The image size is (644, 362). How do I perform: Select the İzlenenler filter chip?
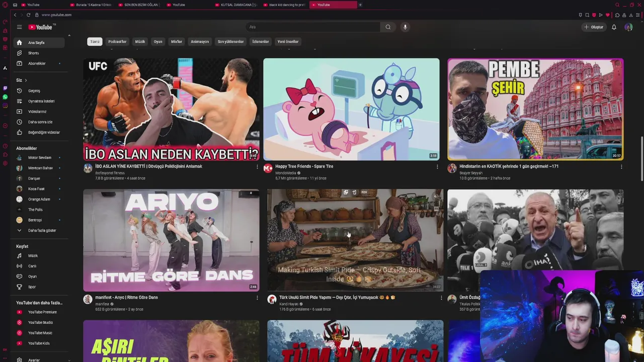point(261,42)
